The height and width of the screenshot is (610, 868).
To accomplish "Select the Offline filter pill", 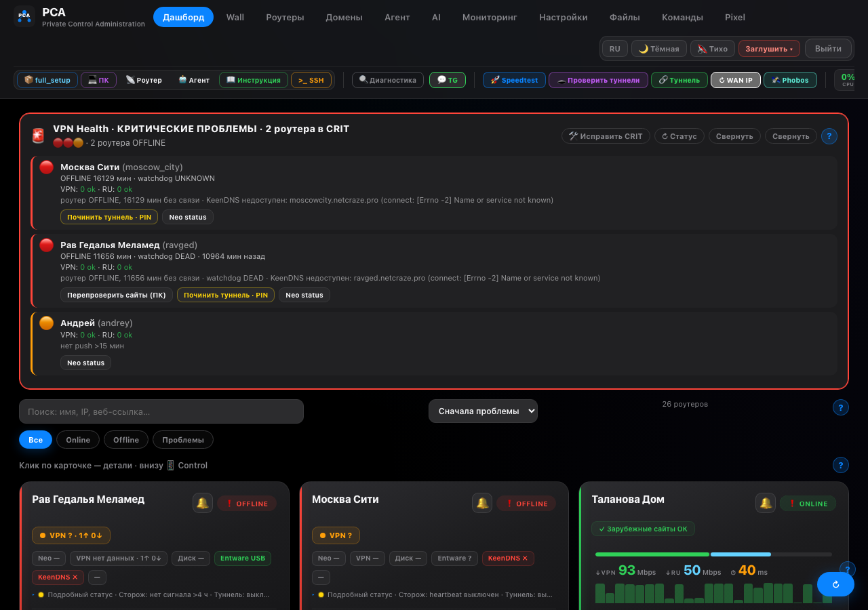I will click(x=126, y=440).
